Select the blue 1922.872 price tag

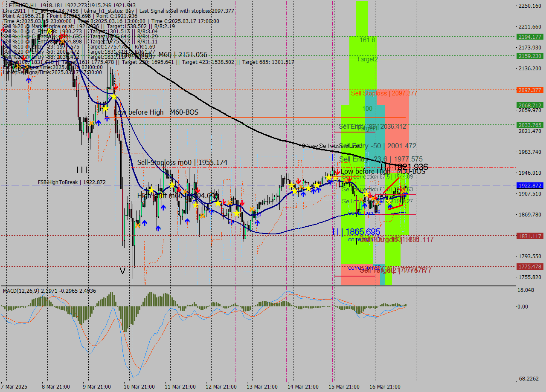[529, 185]
